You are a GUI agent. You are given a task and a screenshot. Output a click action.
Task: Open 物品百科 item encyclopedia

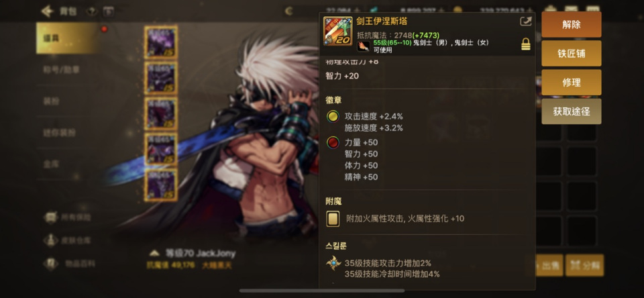[70, 264]
